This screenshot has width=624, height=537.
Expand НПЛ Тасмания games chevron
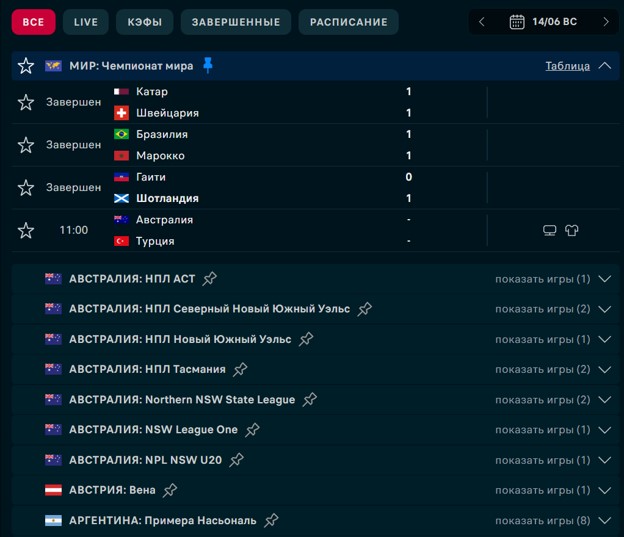(x=604, y=369)
